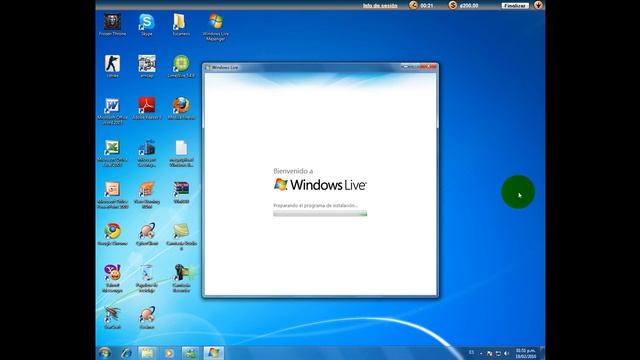Image resolution: width=640 pixels, height=360 pixels.
Task: Expand the down-arrow icon beside Finalizar
Action: point(538,5)
